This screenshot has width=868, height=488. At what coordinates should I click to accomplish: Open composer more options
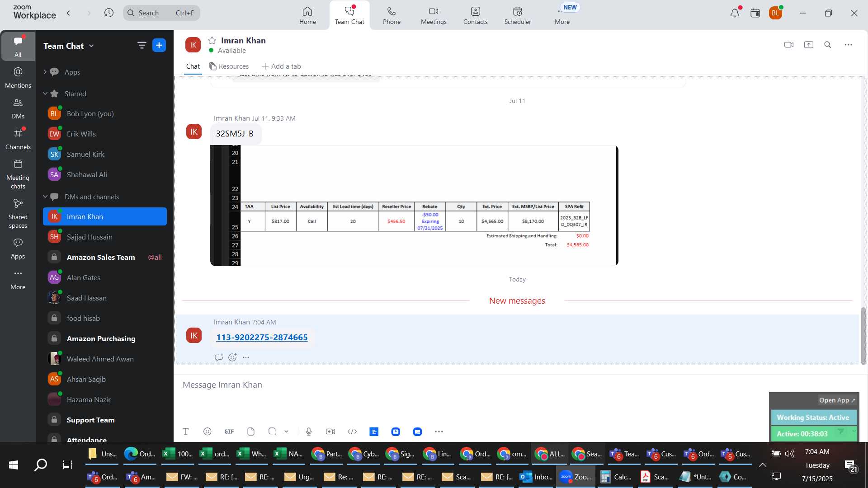click(x=439, y=432)
